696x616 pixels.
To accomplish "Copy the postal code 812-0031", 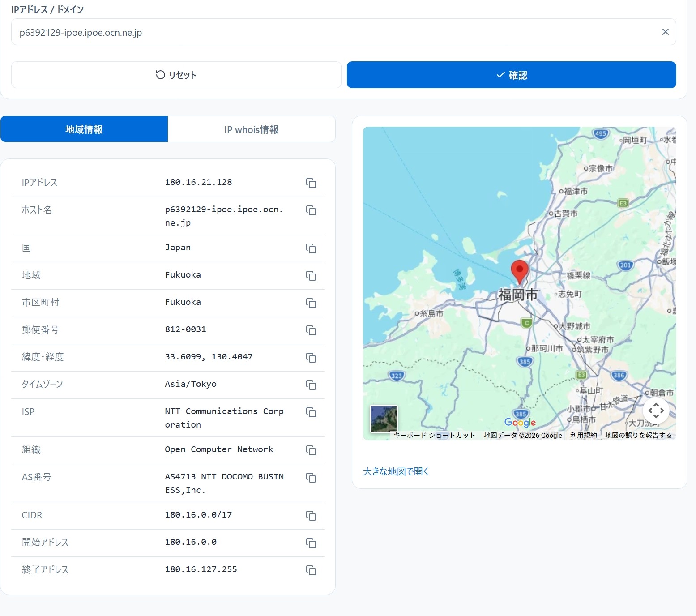I will 311,330.
